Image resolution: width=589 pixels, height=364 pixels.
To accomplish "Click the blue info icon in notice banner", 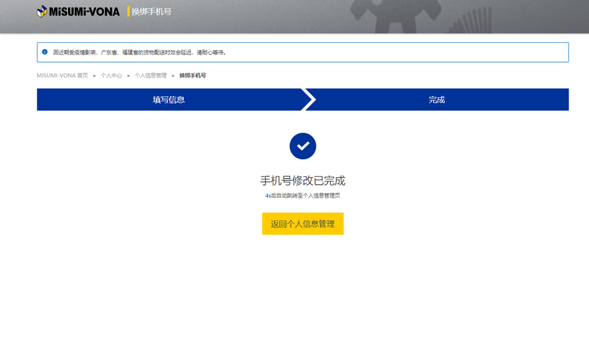I will 45,52.
